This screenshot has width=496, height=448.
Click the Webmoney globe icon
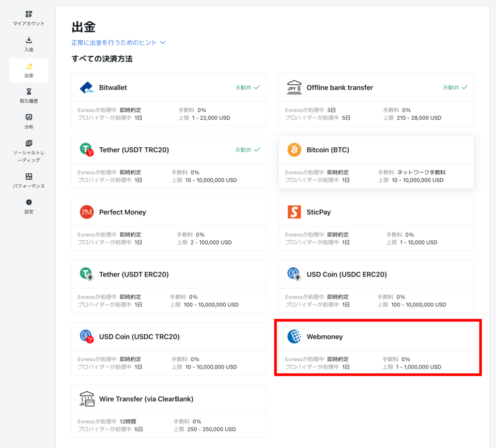pos(294,337)
